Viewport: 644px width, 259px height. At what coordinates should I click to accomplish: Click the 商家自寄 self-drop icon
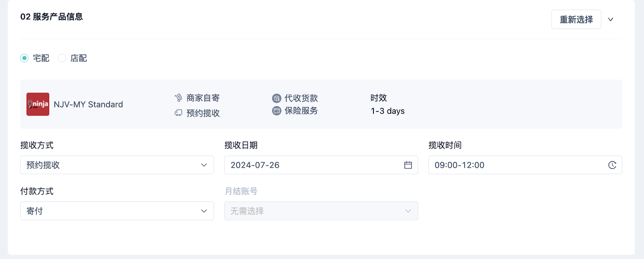pyautogui.click(x=178, y=98)
